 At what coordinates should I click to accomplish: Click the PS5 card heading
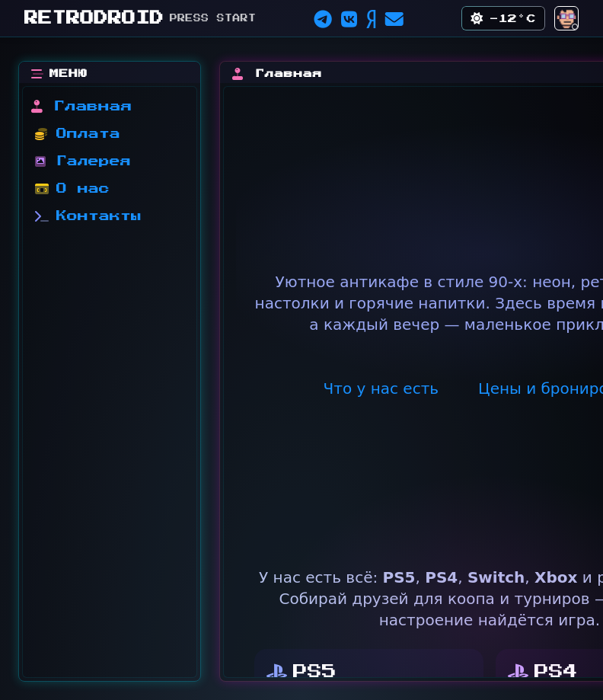click(x=314, y=670)
